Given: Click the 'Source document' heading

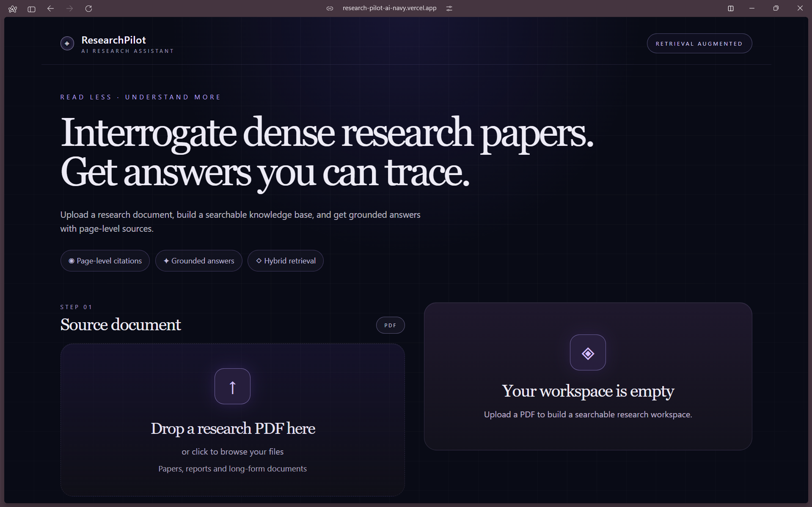Looking at the screenshot, I should (x=121, y=325).
